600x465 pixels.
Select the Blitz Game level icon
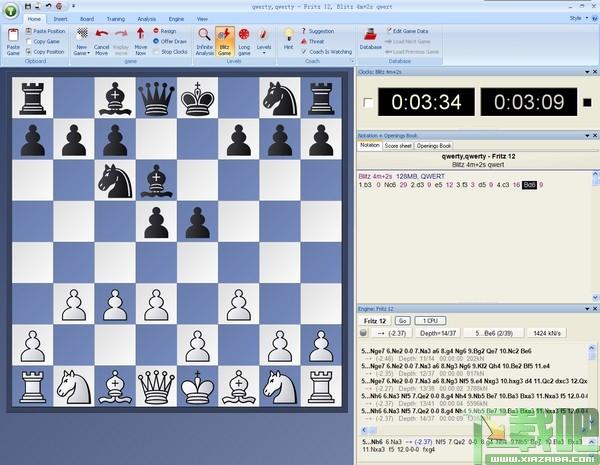(x=224, y=35)
